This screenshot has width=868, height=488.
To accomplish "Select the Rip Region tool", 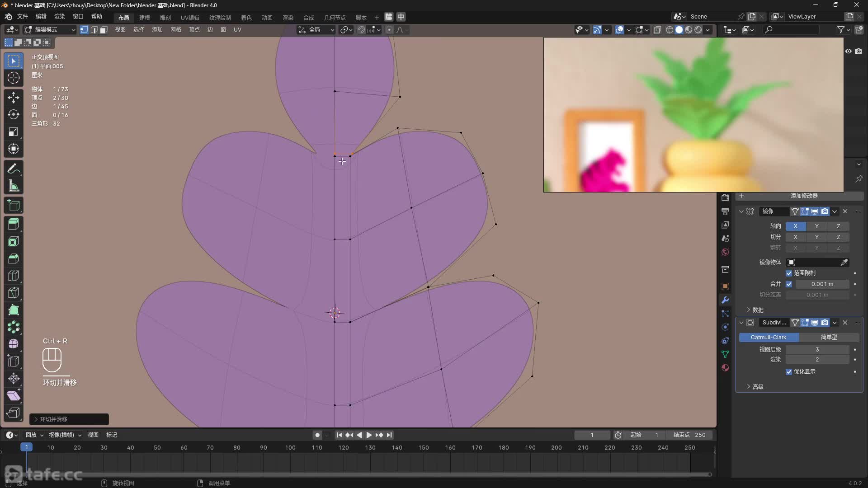I will [14, 413].
